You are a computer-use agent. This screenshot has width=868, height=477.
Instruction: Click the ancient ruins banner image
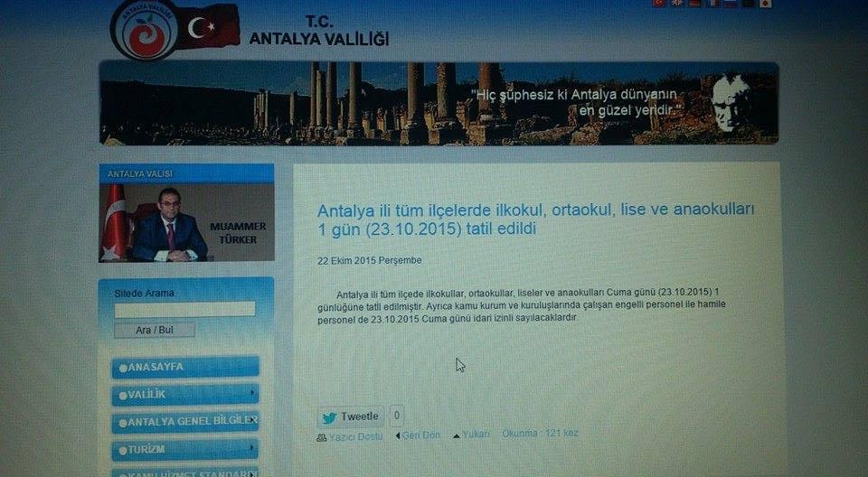[439, 103]
